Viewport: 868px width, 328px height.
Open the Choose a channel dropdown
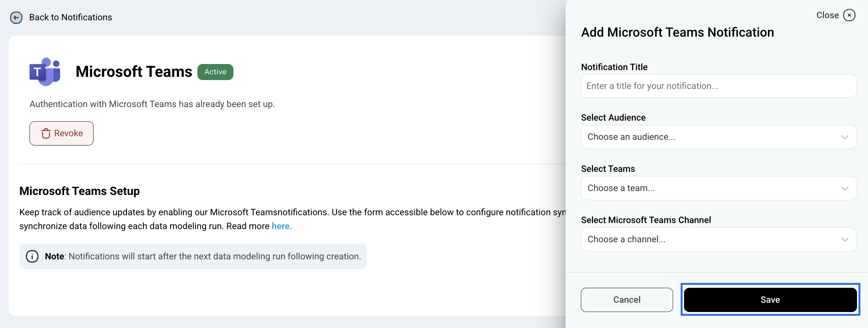(x=719, y=239)
